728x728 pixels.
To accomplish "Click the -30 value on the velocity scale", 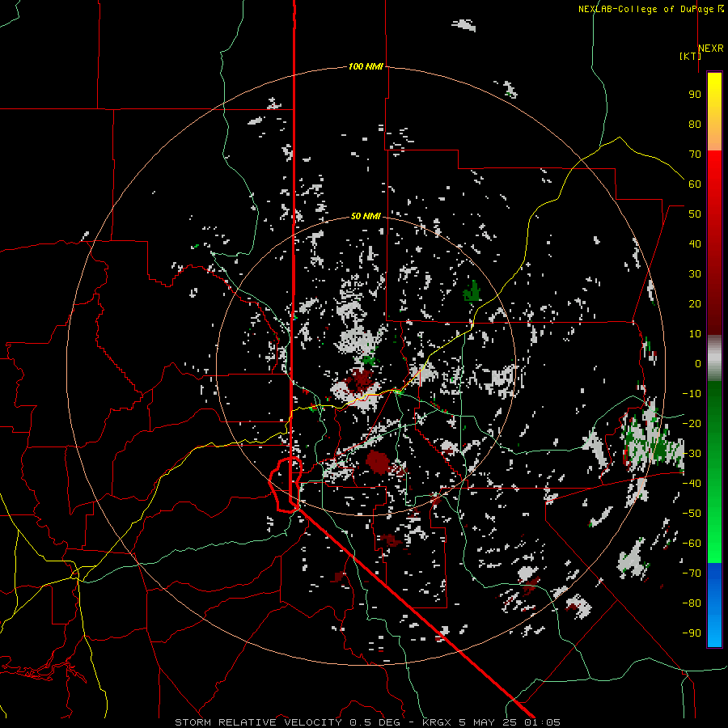I will point(692,454).
